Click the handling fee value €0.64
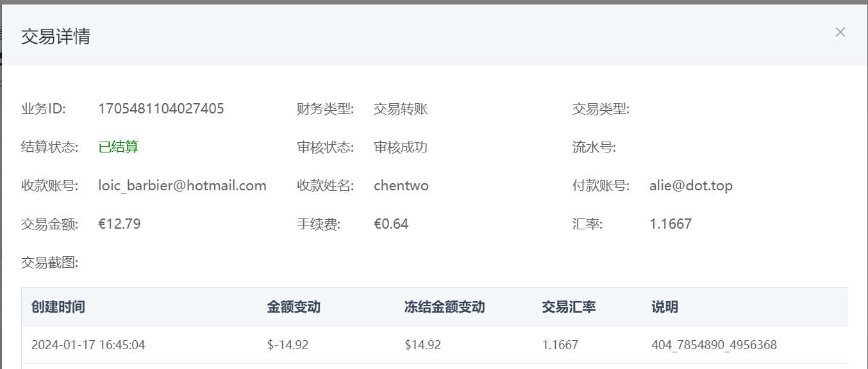 (x=391, y=224)
